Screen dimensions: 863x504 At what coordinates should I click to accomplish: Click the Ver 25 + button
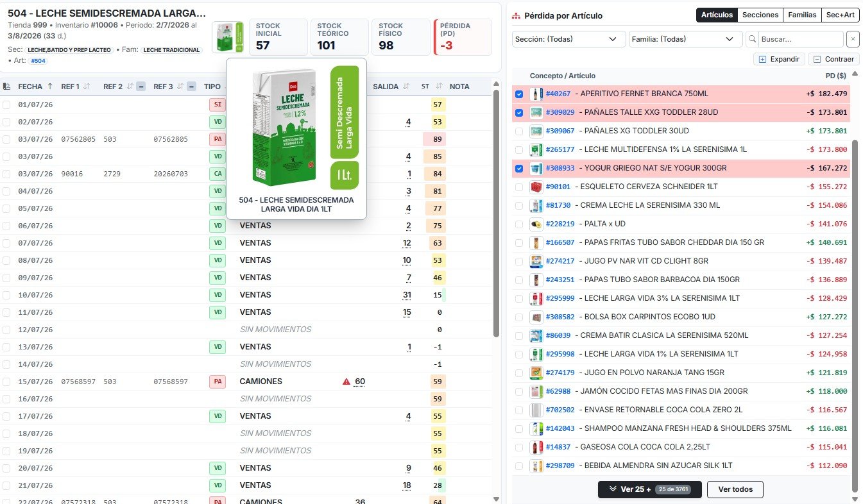tap(649, 489)
